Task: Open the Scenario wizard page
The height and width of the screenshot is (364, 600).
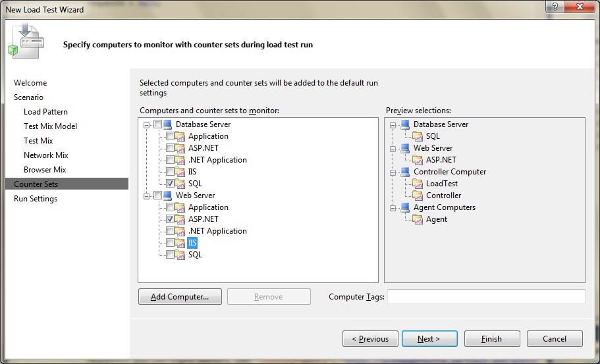Action: [29, 97]
